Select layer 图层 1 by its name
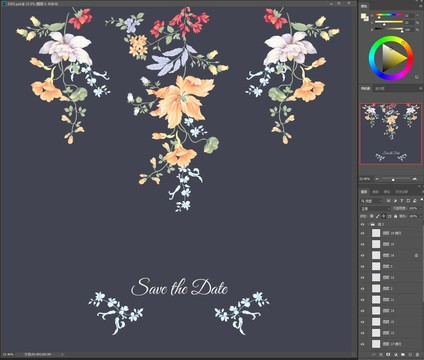This screenshot has width=424, height=360. coord(388,266)
